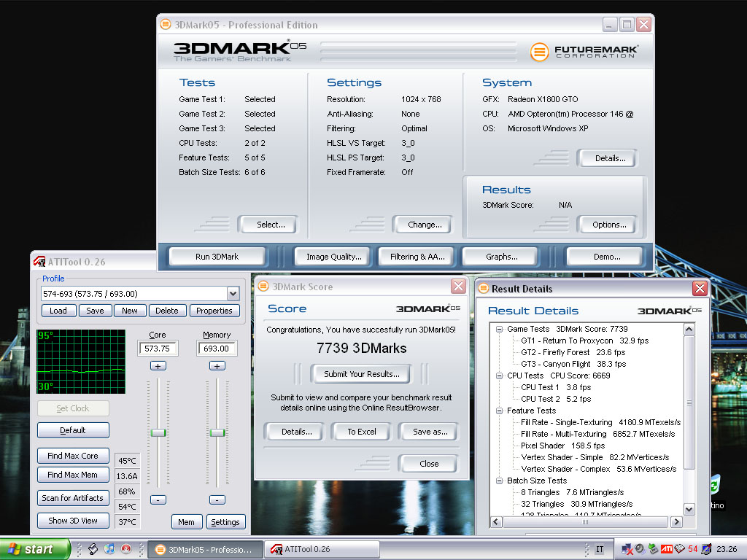Open the ATITool profile dropdown
This screenshot has height=560, width=747.
[x=233, y=294]
